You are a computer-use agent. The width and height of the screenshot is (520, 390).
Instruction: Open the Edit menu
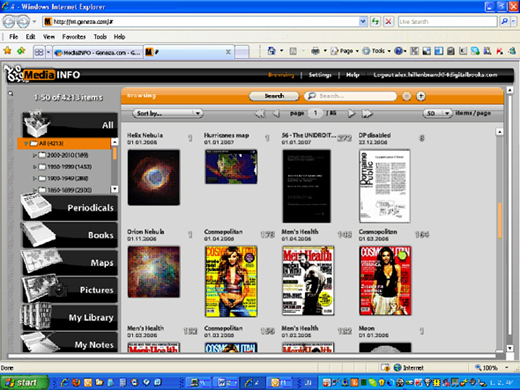30,37
